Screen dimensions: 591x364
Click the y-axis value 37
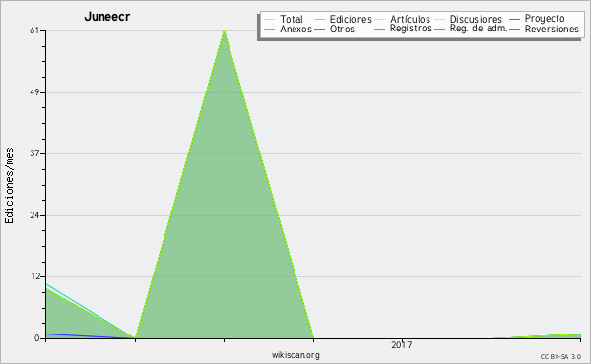pyautogui.click(x=34, y=153)
